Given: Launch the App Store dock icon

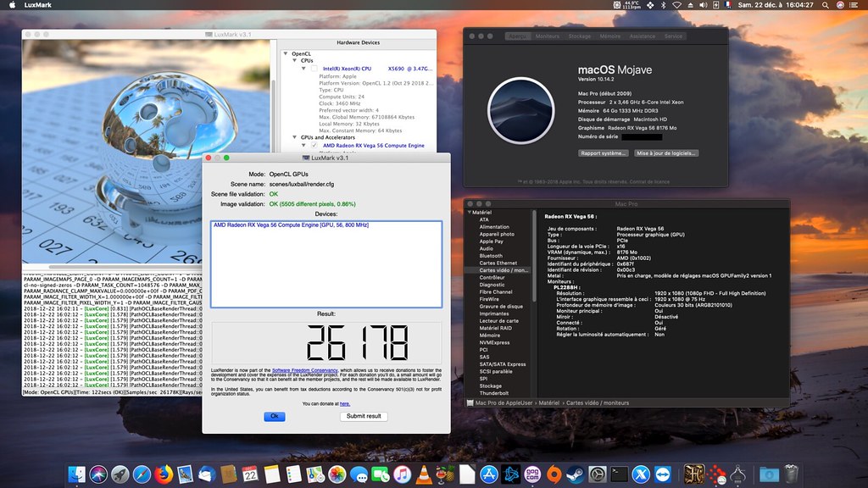Looking at the screenshot, I should (488, 474).
